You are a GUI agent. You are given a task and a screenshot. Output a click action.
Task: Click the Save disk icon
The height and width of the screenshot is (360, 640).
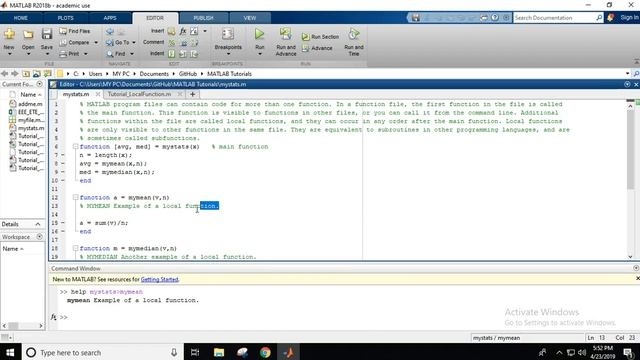[x=47, y=34]
